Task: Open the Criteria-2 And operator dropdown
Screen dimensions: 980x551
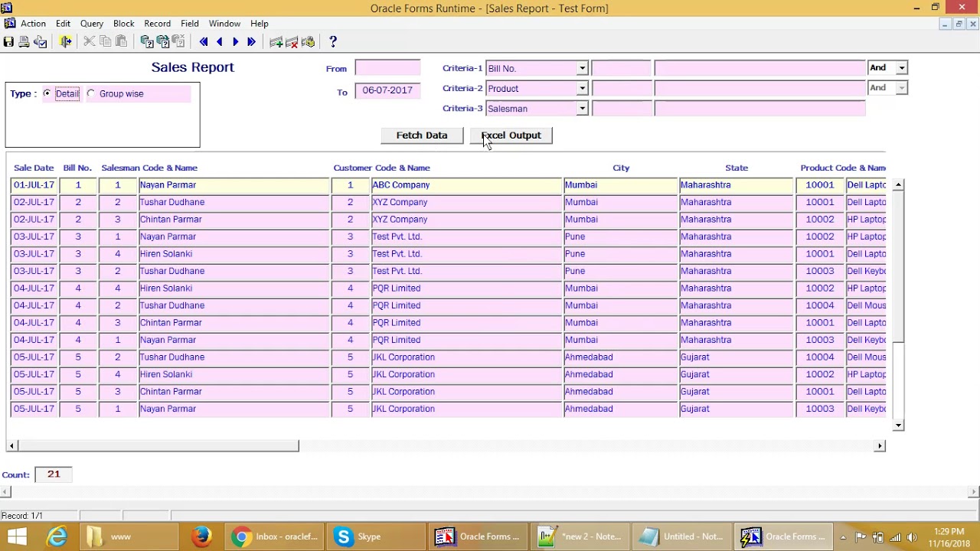Action: click(x=901, y=88)
